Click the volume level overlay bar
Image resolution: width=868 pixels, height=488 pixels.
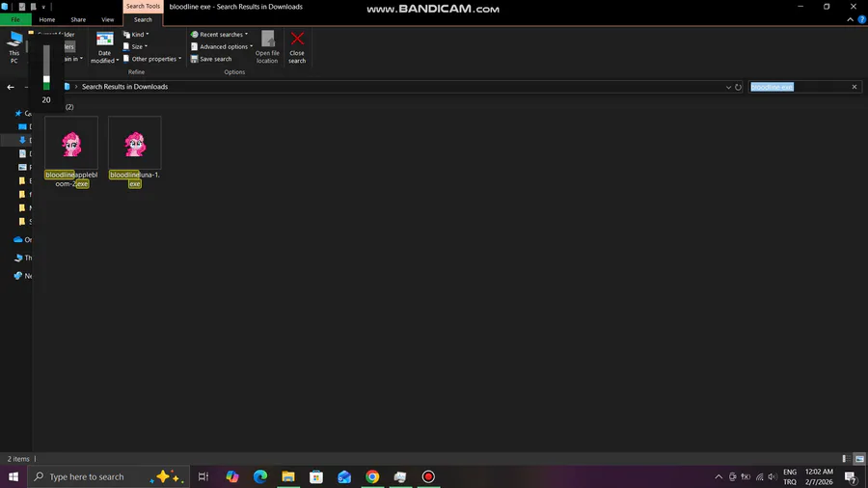point(46,68)
